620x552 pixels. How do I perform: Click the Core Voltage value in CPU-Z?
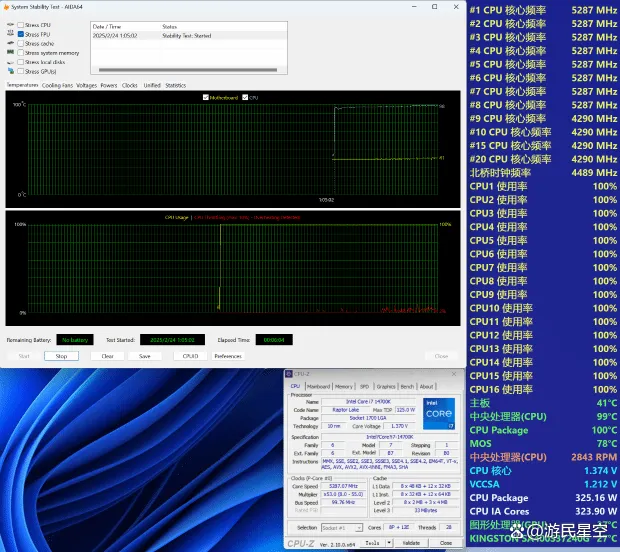coord(399,426)
